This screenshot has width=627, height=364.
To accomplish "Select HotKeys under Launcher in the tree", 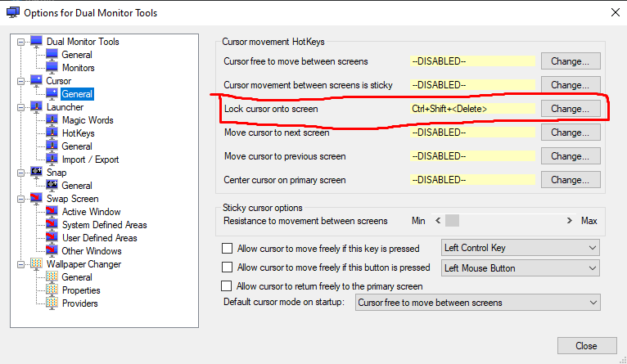I will (78, 133).
